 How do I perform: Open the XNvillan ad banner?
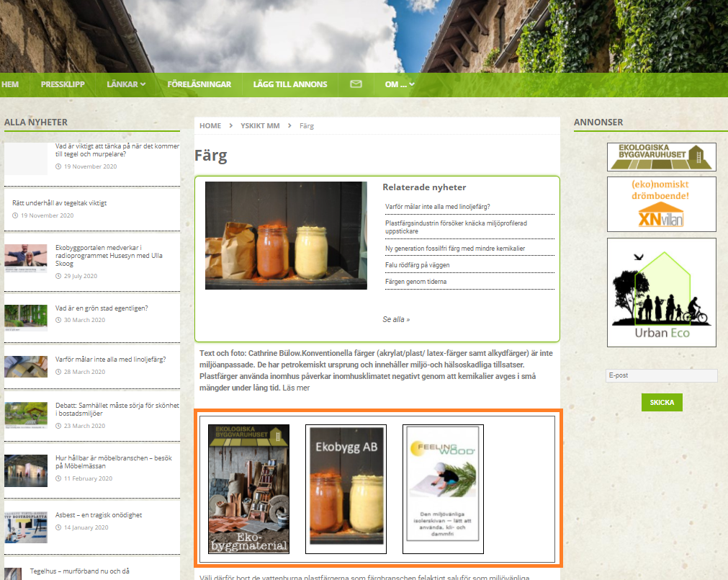661,204
